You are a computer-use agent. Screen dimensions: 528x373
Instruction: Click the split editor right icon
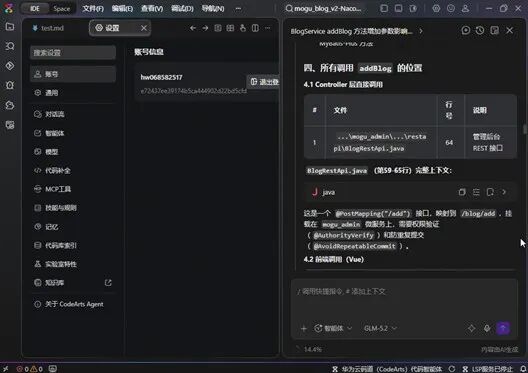point(255,28)
